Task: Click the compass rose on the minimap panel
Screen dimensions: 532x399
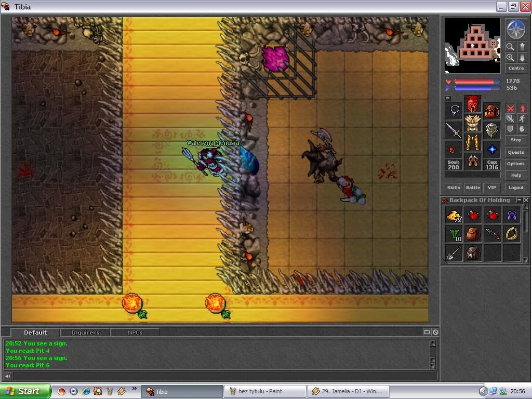Action: click(516, 29)
